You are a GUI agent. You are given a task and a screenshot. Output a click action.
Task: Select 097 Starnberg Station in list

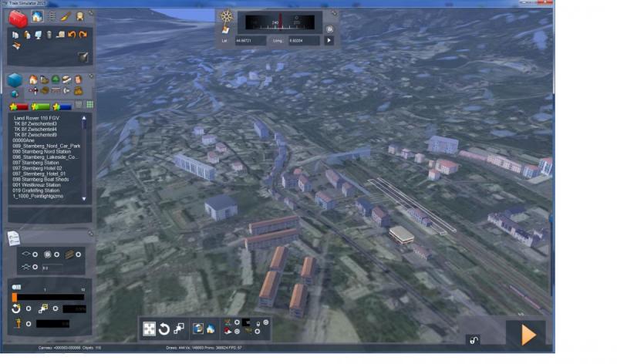pyautogui.click(x=35, y=163)
